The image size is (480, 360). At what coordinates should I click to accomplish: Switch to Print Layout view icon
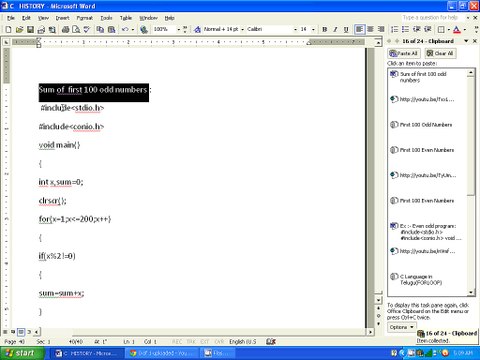click(21, 332)
